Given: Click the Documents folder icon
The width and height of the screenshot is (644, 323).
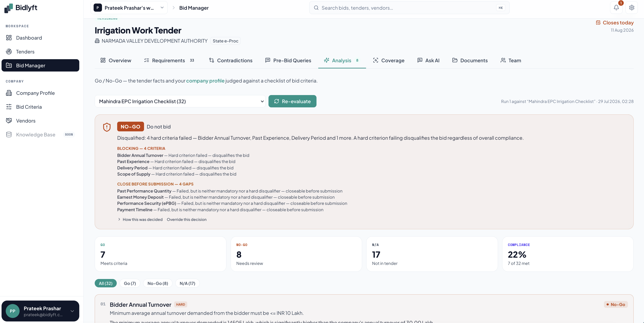Looking at the screenshot, I should click(x=455, y=60).
